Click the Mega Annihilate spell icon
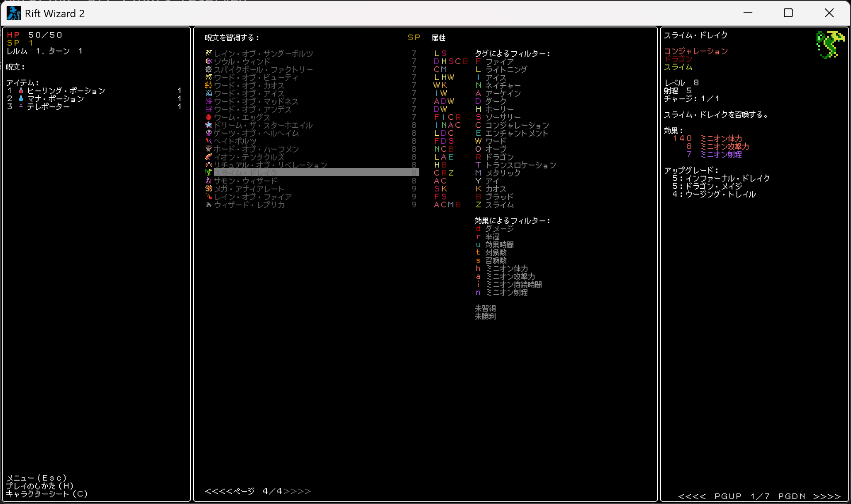 tap(209, 188)
